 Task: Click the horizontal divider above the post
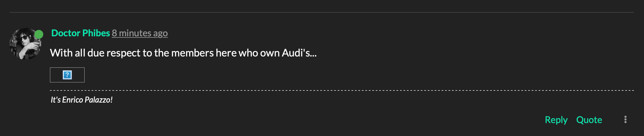click(322, 12)
